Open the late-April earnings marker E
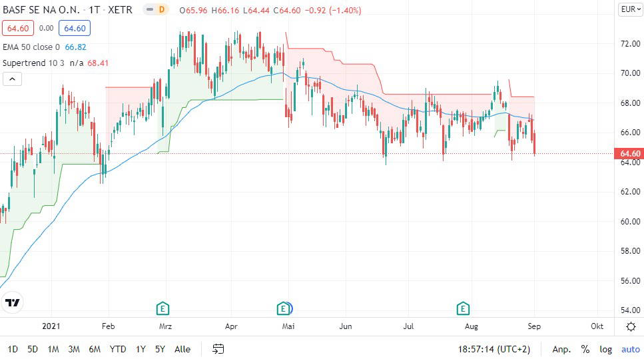 [283, 308]
